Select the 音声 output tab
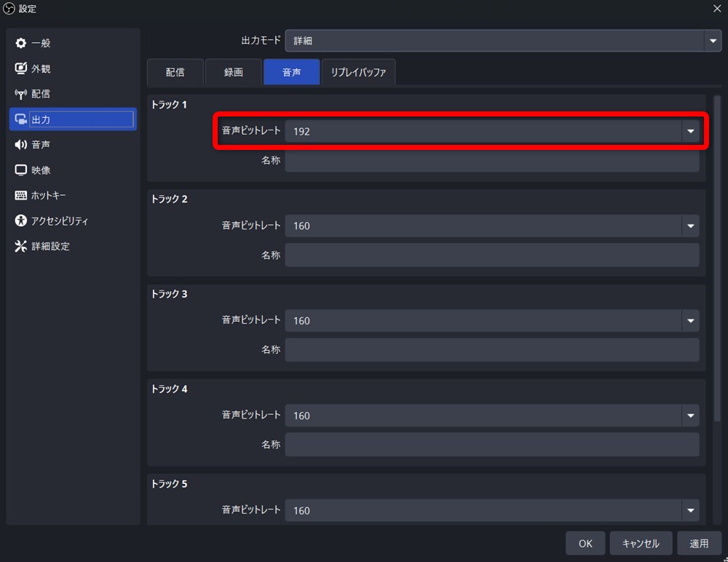 (292, 72)
